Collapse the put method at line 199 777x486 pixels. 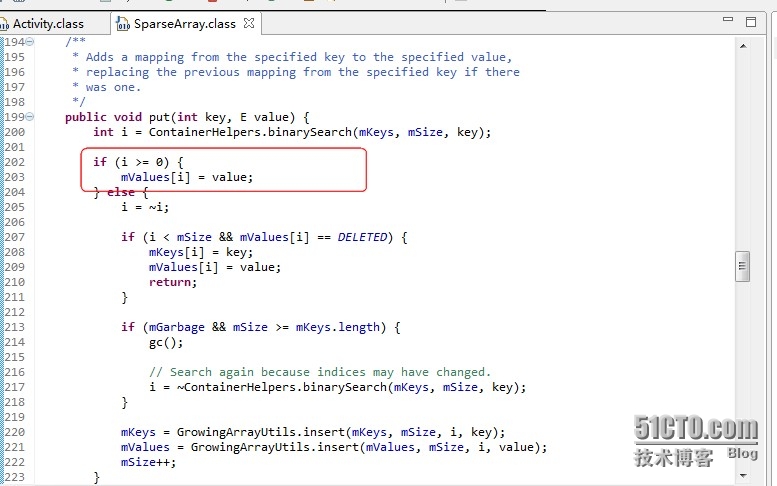[30, 117]
